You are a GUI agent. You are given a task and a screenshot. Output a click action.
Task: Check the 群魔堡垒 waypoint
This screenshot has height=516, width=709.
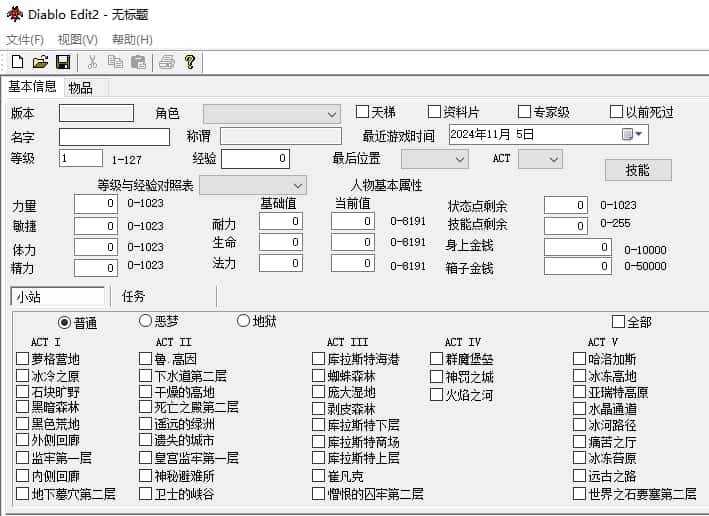[x=462, y=359]
